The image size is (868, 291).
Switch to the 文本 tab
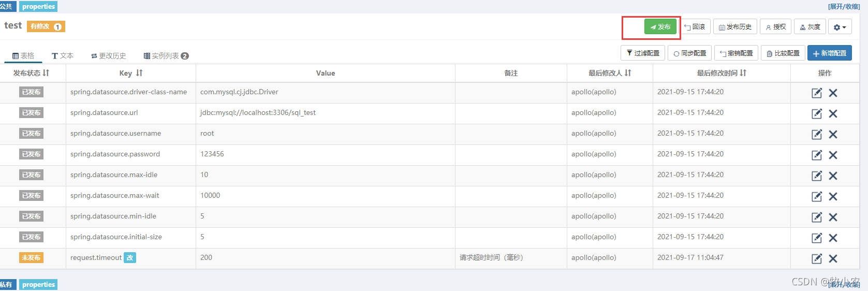coord(63,56)
